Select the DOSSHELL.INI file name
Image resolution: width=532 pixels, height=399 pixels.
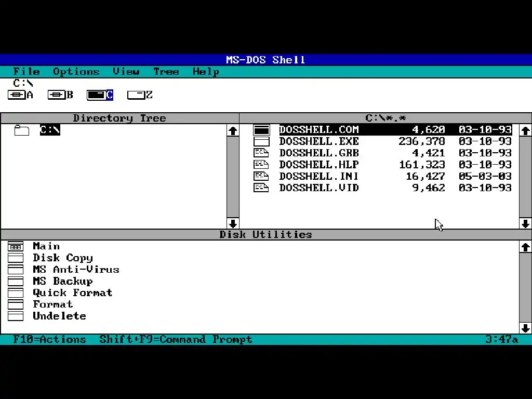(x=319, y=176)
